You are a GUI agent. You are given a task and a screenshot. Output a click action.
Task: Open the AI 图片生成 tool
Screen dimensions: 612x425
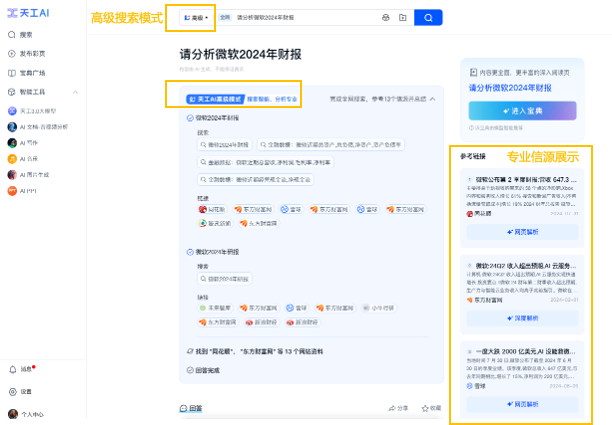click(x=33, y=174)
